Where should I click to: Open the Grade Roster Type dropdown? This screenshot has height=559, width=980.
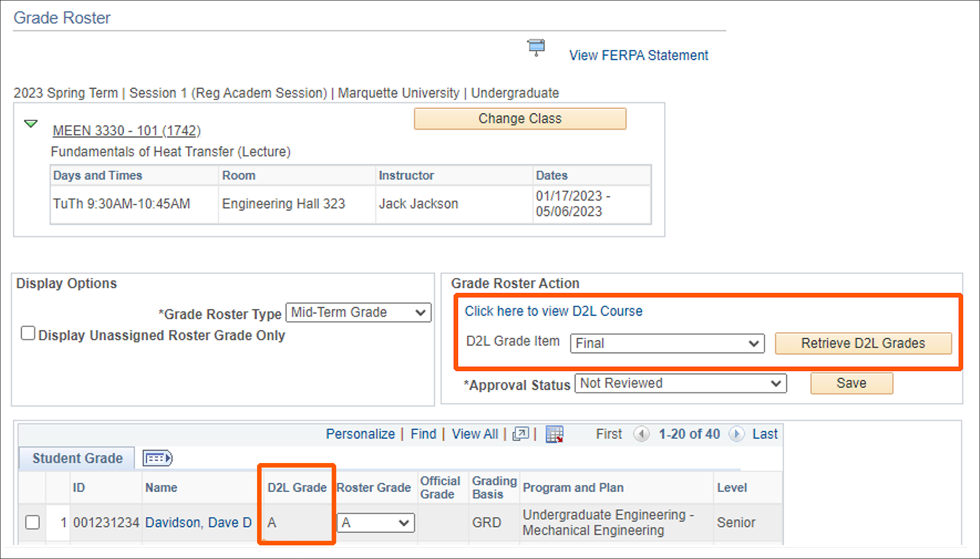[359, 312]
